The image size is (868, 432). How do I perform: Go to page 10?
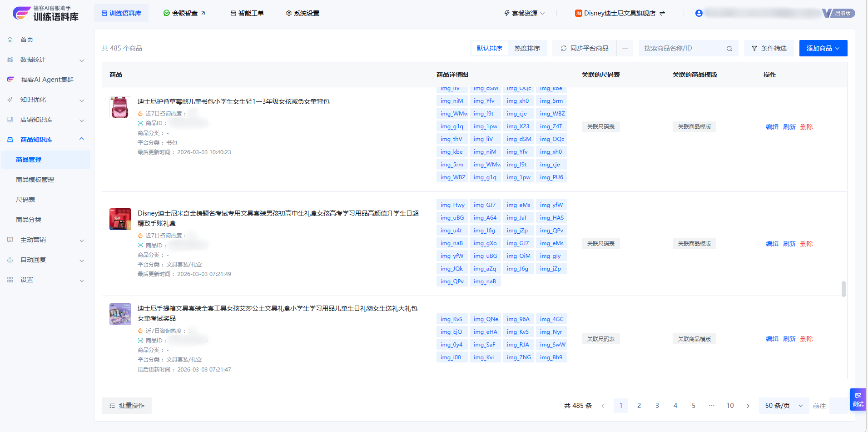(x=730, y=406)
